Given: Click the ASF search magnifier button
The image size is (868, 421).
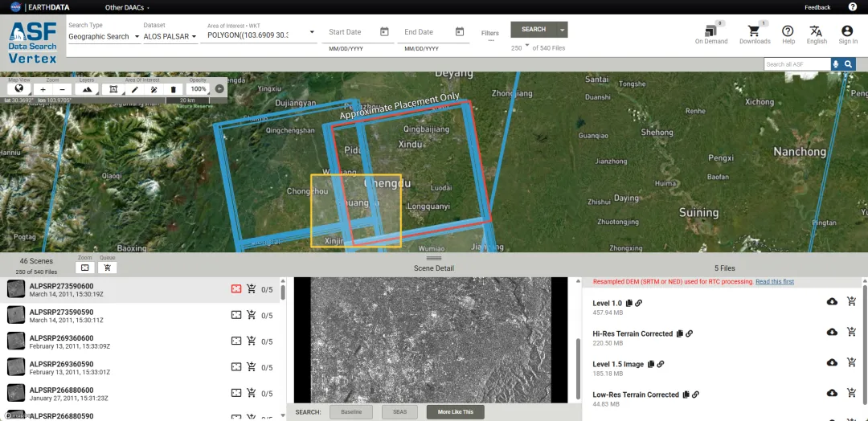Looking at the screenshot, I should pos(848,64).
